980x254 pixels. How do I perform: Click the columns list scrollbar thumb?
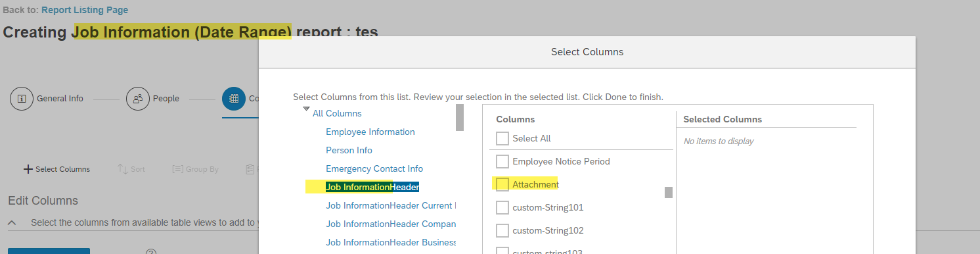pos(669,192)
